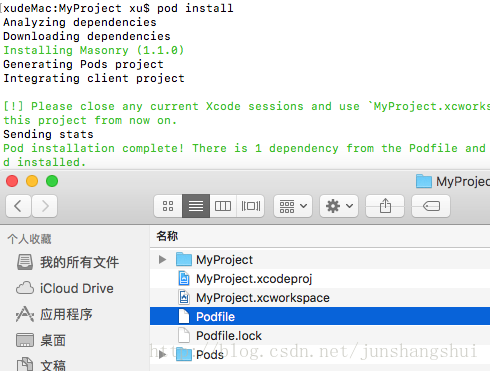The width and height of the screenshot is (490, 371).
Task: Open the item arrangement dropdown
Action: [x=293, y=206]
